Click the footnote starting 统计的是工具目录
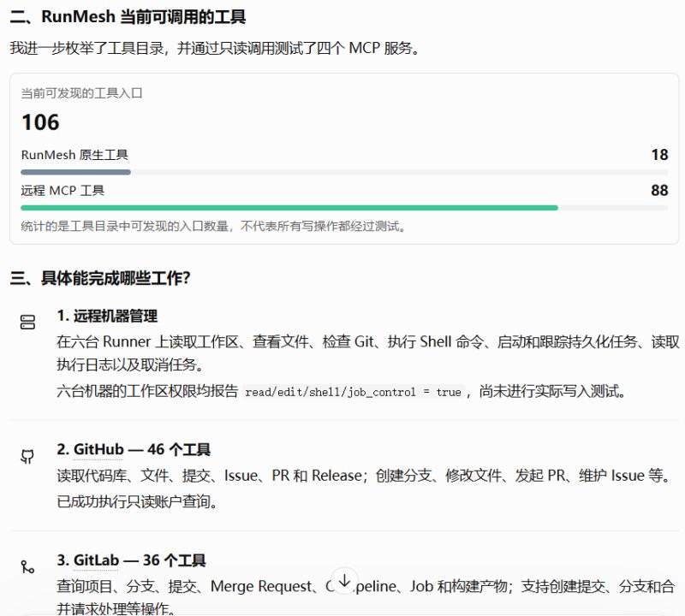 [x=213, y=226]
